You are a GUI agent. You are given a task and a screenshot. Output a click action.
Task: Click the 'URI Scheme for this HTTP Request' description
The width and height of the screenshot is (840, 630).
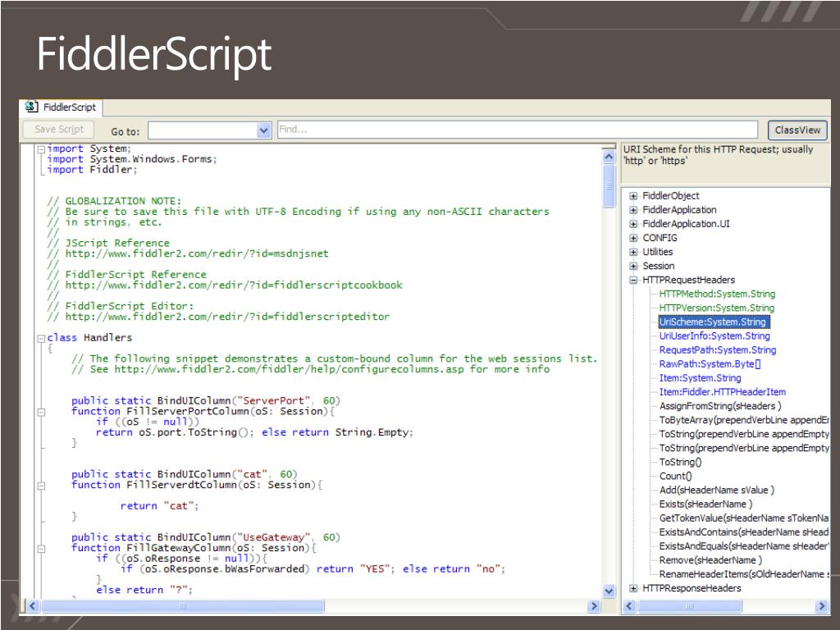coord(718,155)
